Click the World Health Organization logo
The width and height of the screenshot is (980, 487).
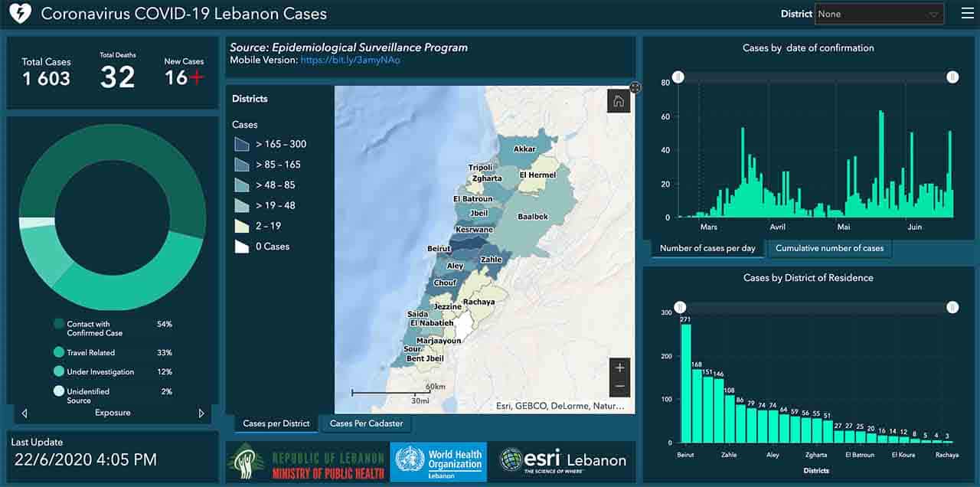coord(438,462)
